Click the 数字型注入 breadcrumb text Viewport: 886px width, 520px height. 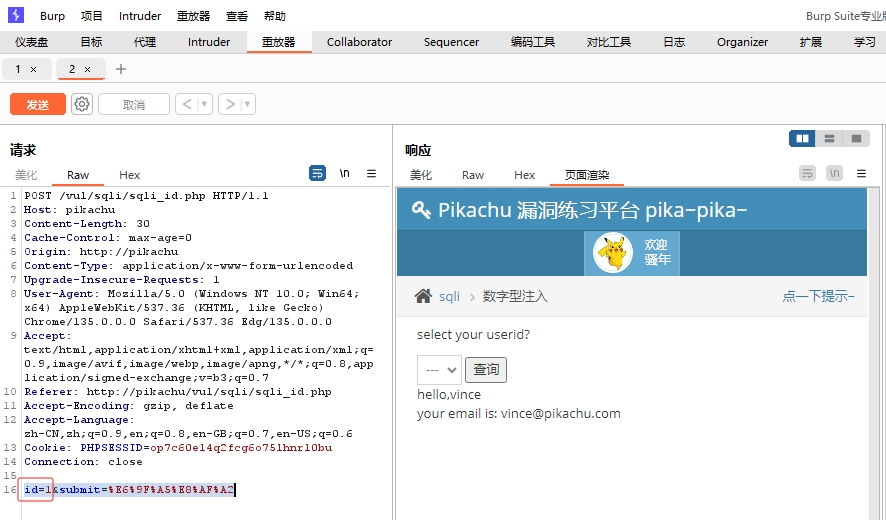[x=515, y=296]
